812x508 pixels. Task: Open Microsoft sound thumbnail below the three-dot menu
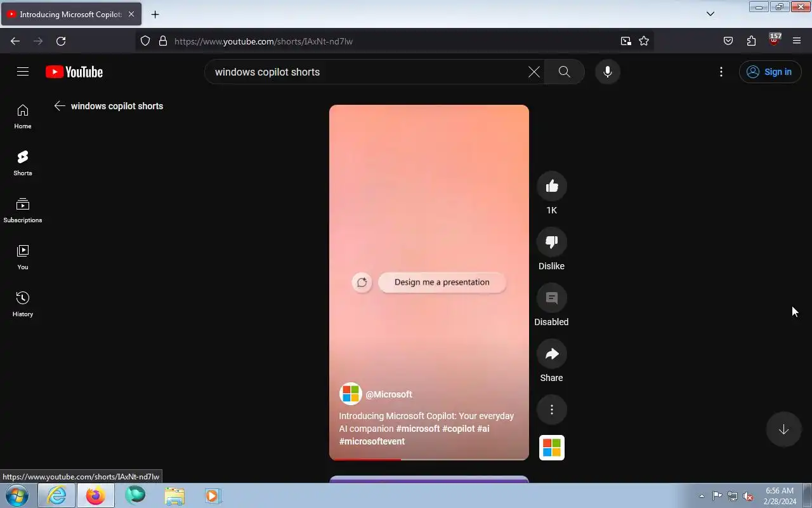point(552,448)
